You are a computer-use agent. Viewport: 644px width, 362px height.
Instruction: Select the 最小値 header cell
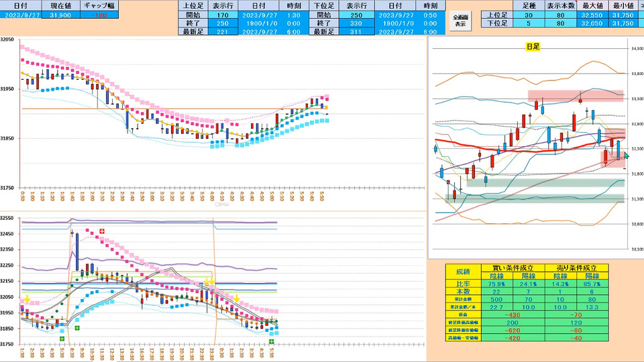tap(623, 6)
